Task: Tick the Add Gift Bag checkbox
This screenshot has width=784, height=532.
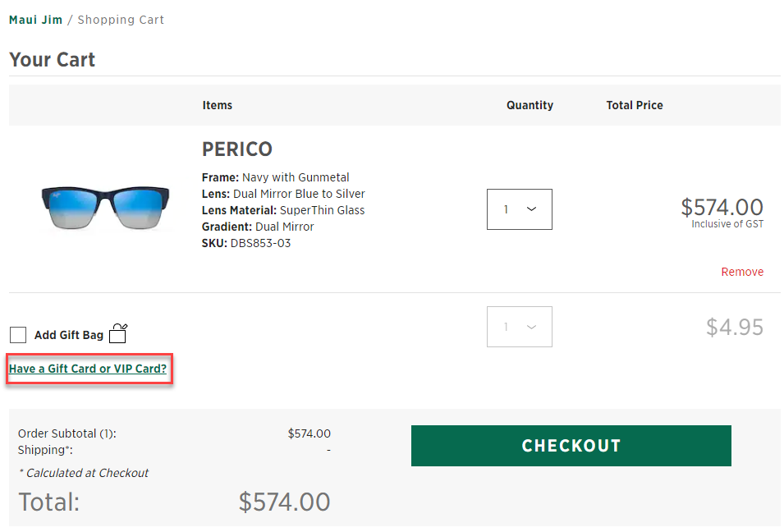Action: 18,335
